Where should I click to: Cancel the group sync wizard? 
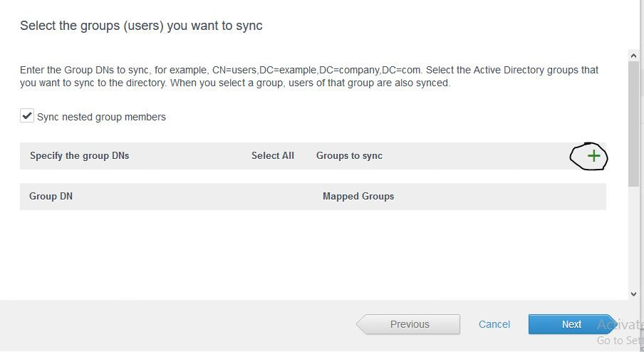[494, 324]
